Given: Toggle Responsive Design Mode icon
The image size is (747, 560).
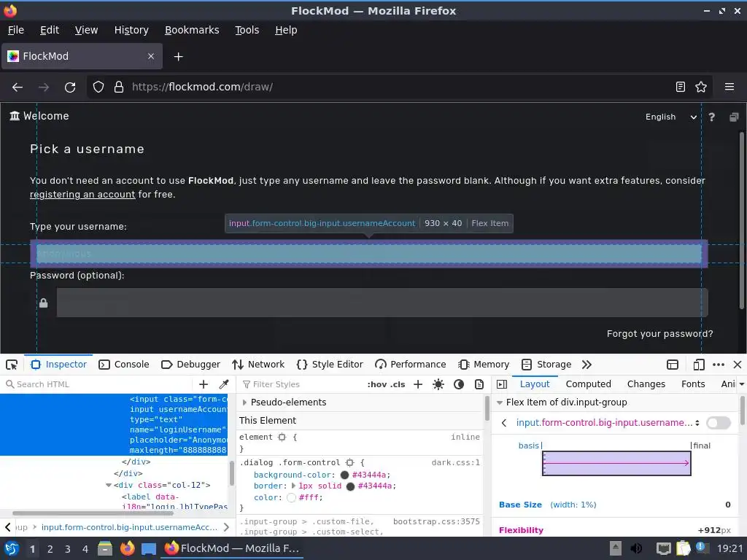Looking at the screenshot, I should point(698,365).
